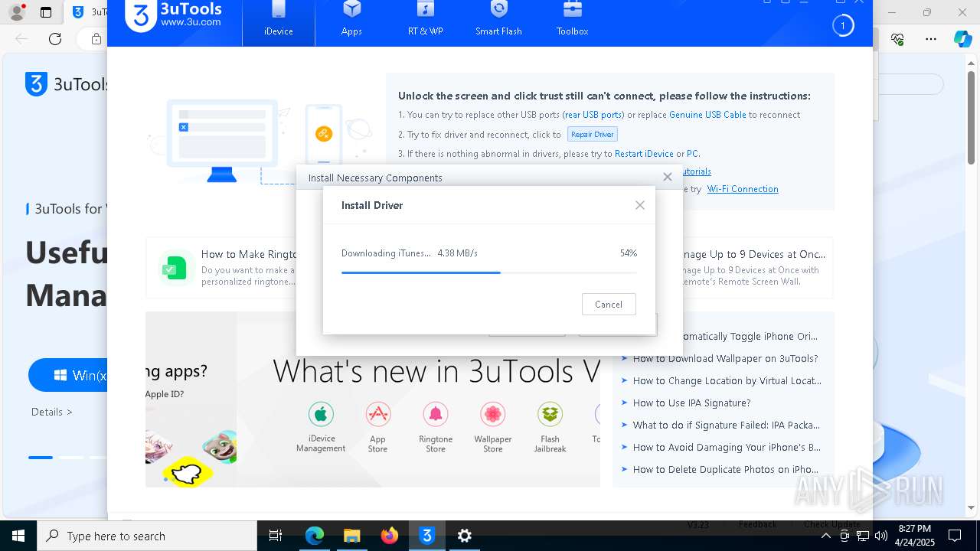The width and height of the screenshot is (980, 551).
Task: Click the Repair Driver button
Action: 593,134
